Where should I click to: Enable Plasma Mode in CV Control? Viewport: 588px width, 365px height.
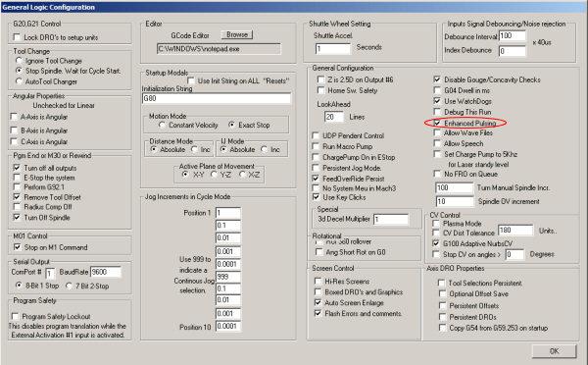436,224
